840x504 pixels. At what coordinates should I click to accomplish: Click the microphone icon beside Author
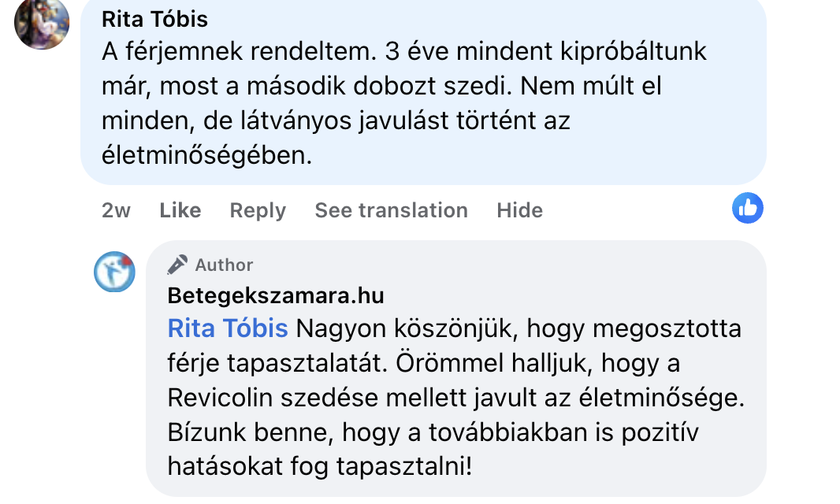(178, 265)
